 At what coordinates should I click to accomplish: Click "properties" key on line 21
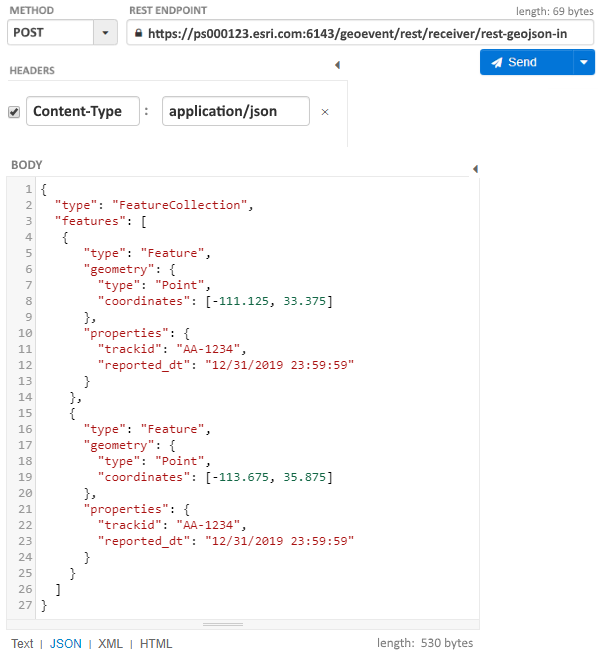coord(126,509)
